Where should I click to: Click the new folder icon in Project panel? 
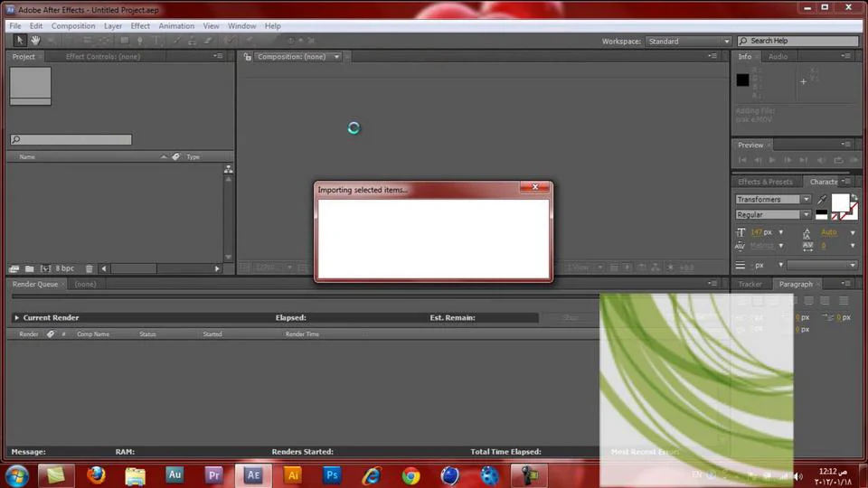click(30, 268)
